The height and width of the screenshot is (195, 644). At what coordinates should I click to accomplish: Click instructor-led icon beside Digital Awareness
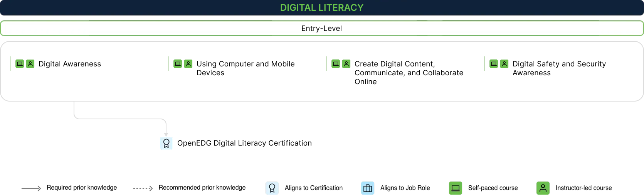(30, 64)
